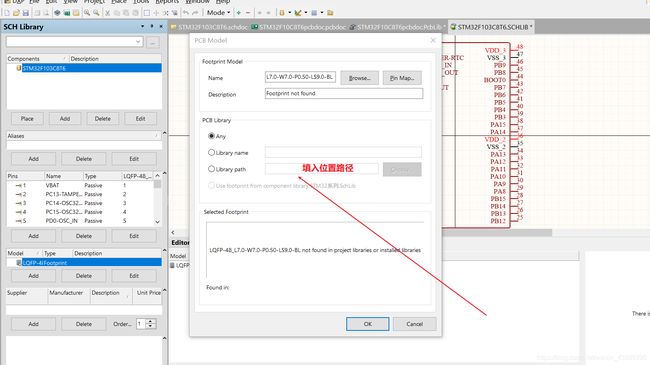Click the grid settings icon
Image resolution: width=650 pixels, height=365 pixels.
(x=314, y=13)
